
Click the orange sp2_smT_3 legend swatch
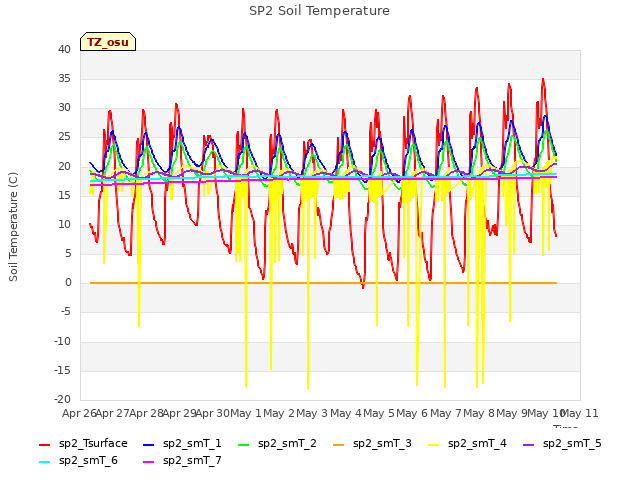(x=338, y=444)
